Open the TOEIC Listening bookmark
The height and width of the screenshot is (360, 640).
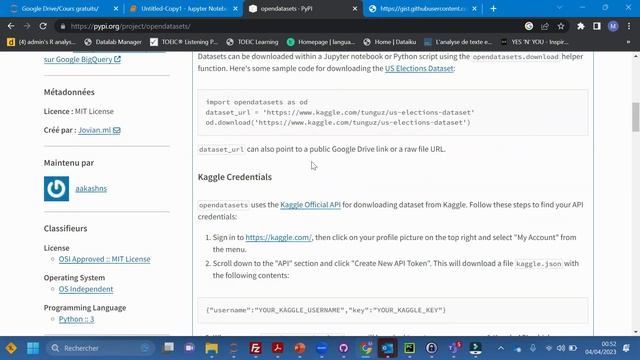[184, 42]
